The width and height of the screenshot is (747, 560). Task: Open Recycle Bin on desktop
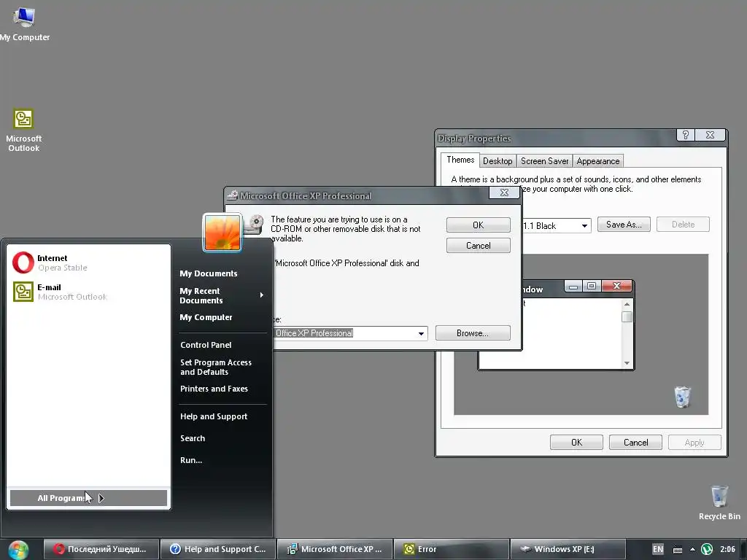click(x=719, y=502)
